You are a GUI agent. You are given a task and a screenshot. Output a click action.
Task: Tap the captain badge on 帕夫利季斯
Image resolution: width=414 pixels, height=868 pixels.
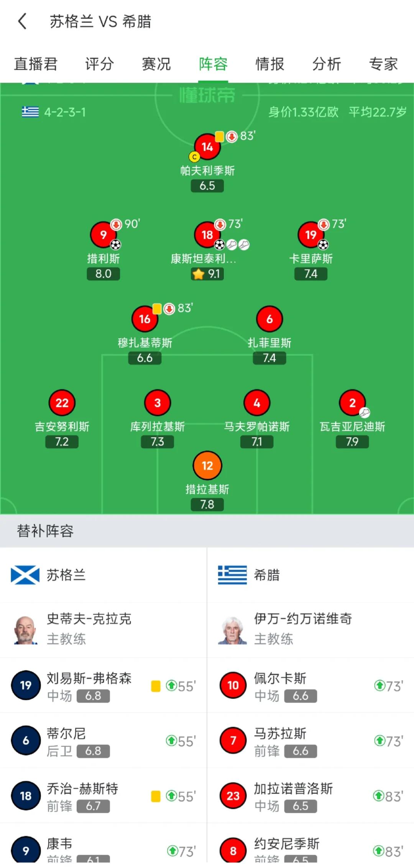[x=194, y=157]
